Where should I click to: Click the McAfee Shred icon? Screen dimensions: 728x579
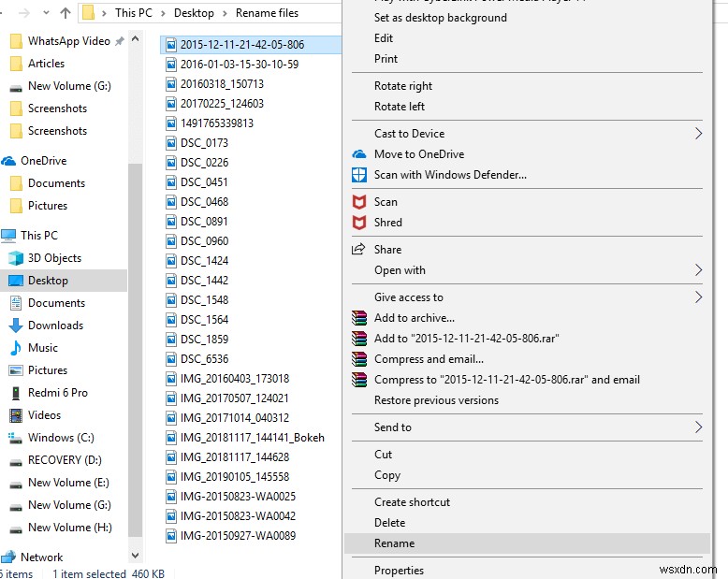359,223
